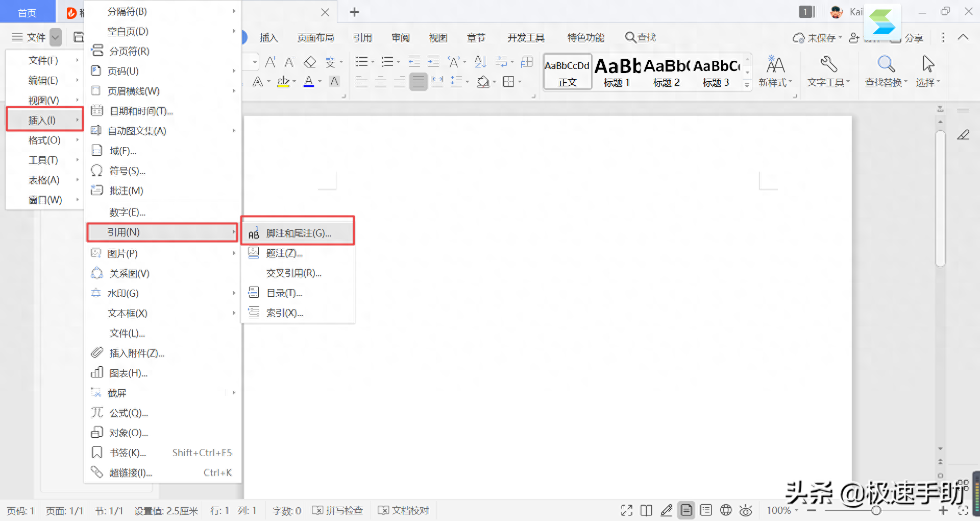Open the 页面布局 ribbon tab

click(315, 37)
